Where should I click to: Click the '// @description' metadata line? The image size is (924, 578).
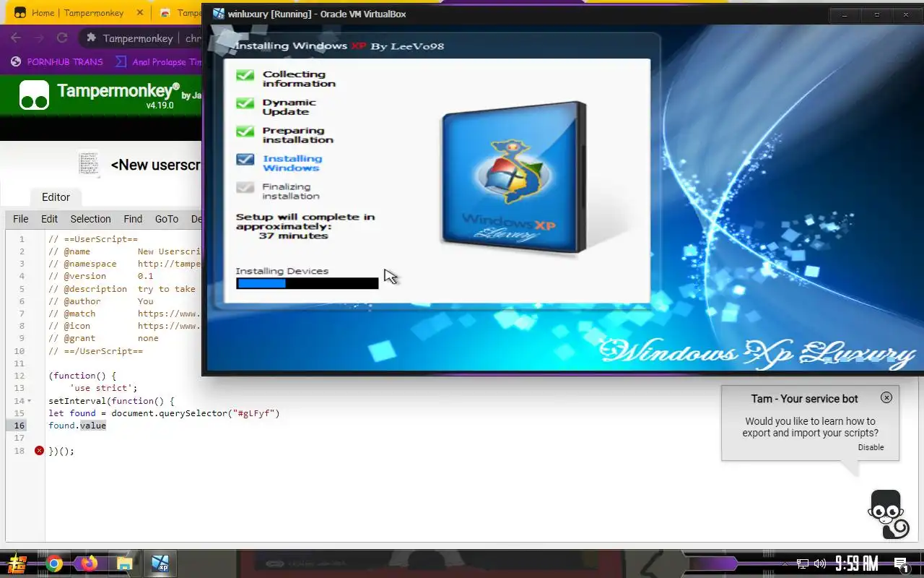[x=122, y=289]
